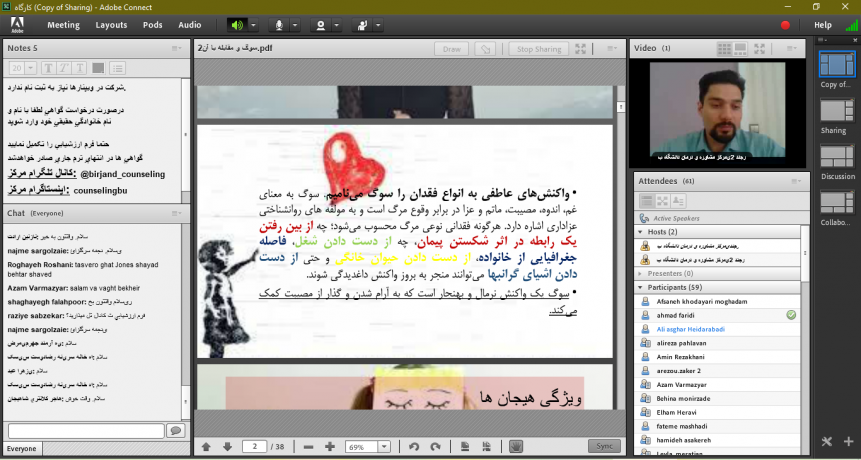Zoom in with plus icon

pyautogui.click(x=330, y=447)
